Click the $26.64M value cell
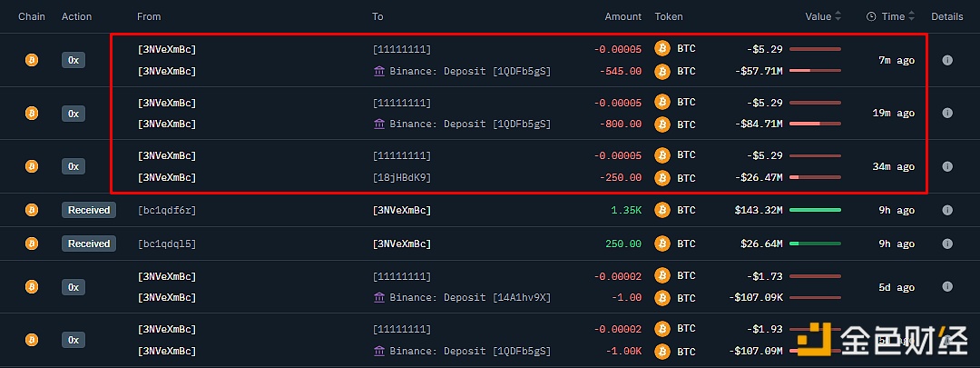 coord(761,244)
